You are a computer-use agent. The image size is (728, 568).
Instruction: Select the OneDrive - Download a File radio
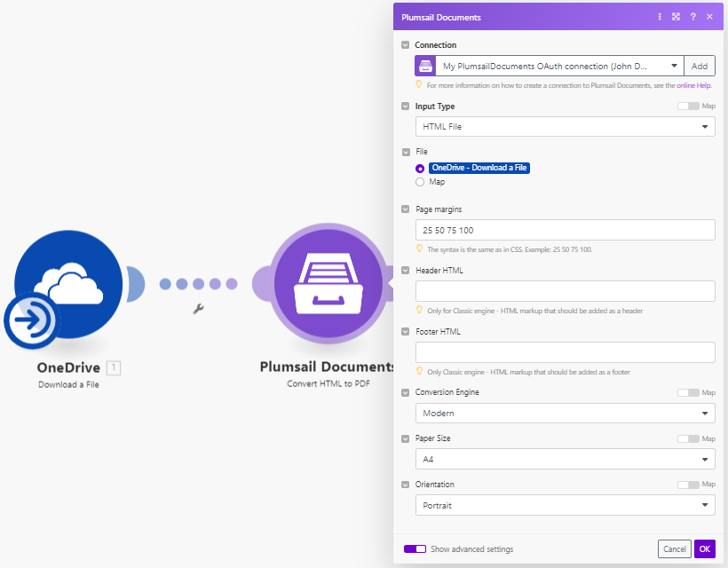[x=420, y=169]
